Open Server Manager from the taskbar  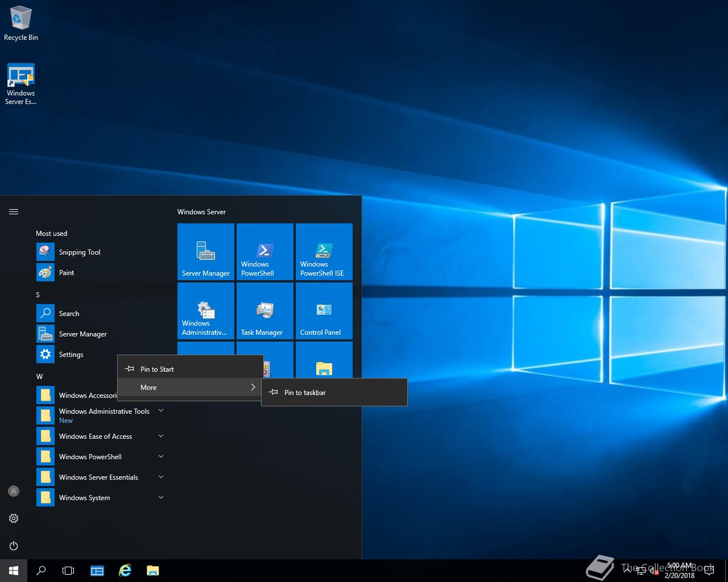coord(97,571)
